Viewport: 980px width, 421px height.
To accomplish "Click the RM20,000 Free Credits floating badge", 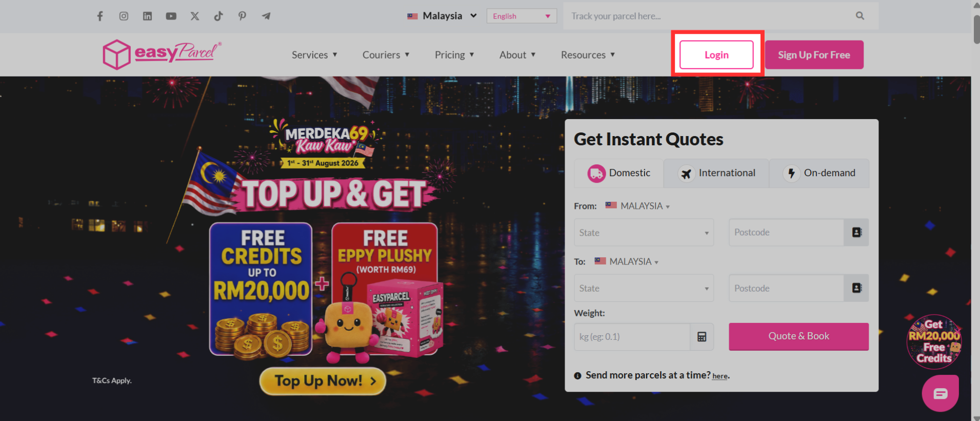I will point(934,341).
